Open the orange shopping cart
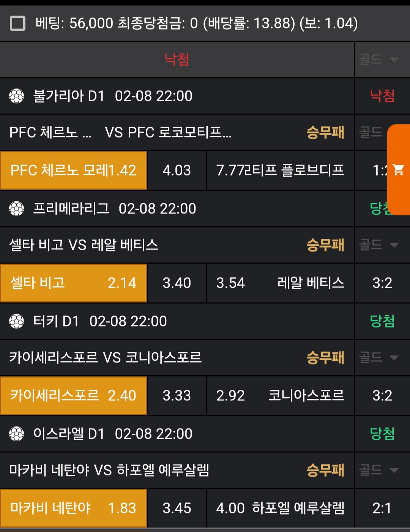The image size is (410, 532). click(x=399, y=169)
